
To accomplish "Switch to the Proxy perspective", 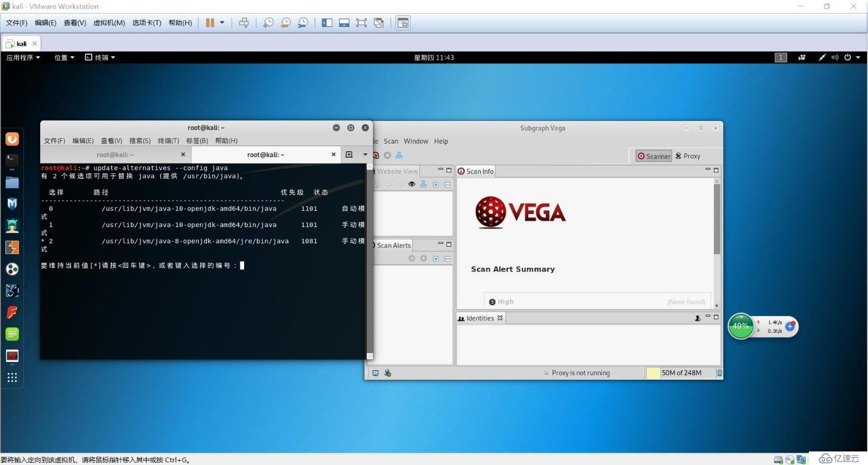I will 688,156.
